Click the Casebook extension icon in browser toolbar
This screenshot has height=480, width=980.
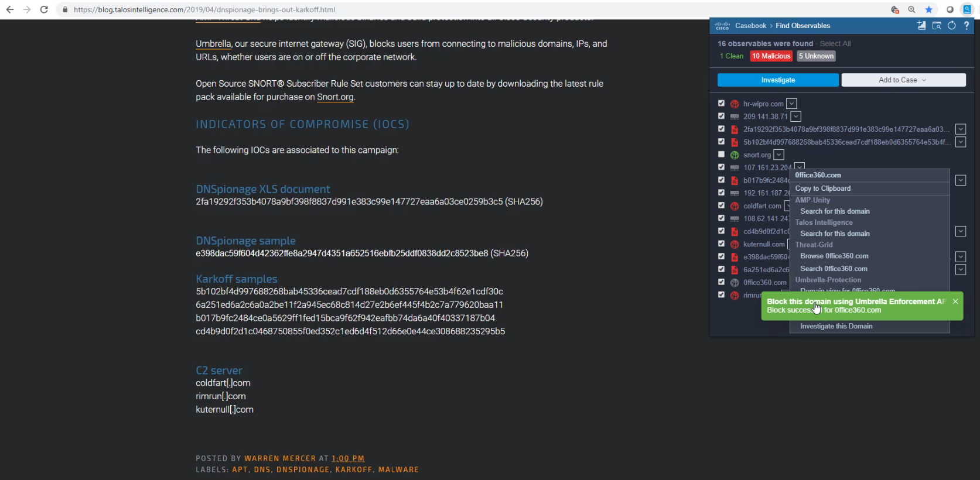tap(967, 9)
